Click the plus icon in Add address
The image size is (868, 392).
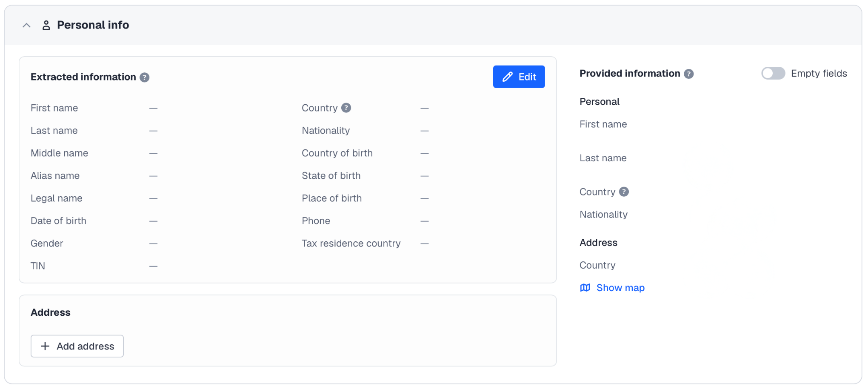(45, 346)
